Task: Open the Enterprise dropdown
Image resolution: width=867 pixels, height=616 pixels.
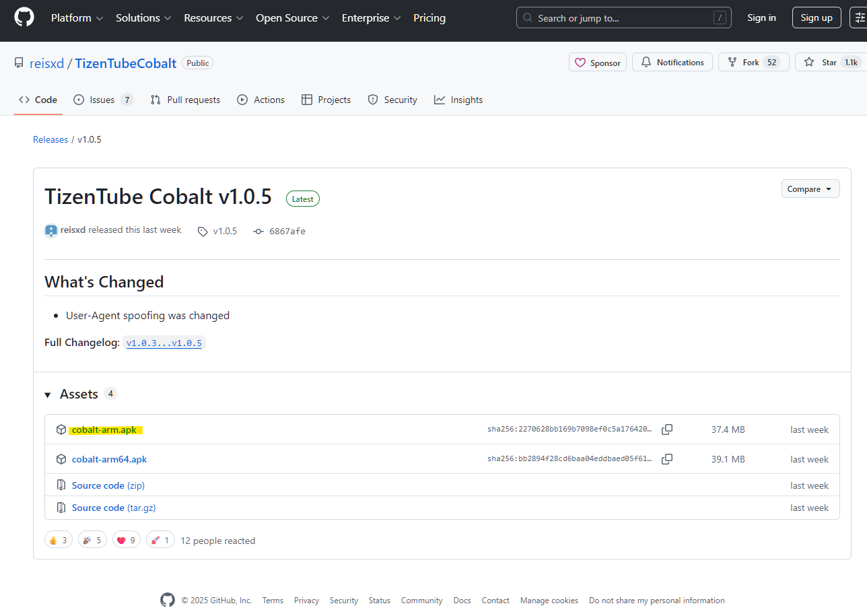Action: coord(372,18)
